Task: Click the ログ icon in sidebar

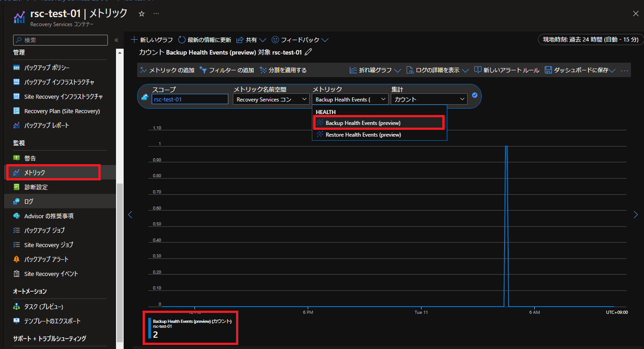Action: point(16,202)
